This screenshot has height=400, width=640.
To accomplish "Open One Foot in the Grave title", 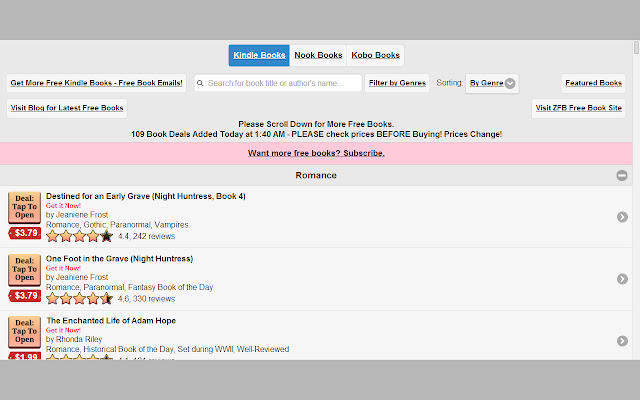I will pos(120,259).
